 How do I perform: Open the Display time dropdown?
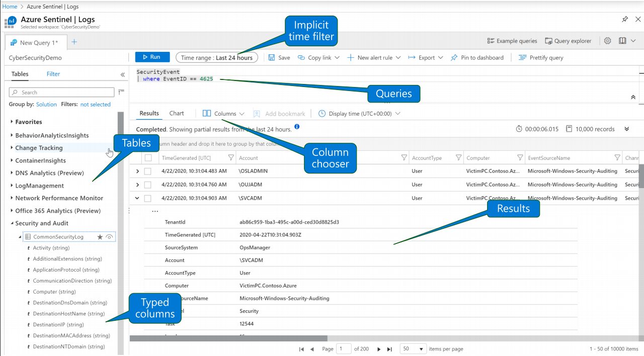[359, 114]
